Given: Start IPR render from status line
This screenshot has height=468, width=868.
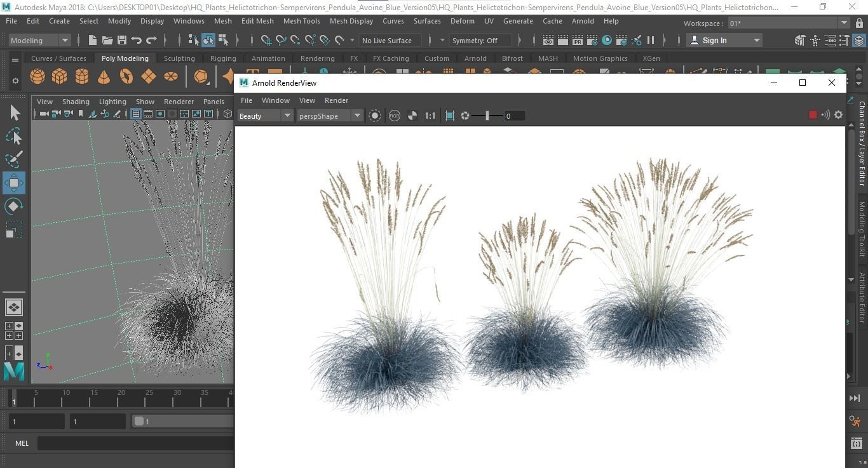Looking at the screenshot, I should [x=578, y=40].
